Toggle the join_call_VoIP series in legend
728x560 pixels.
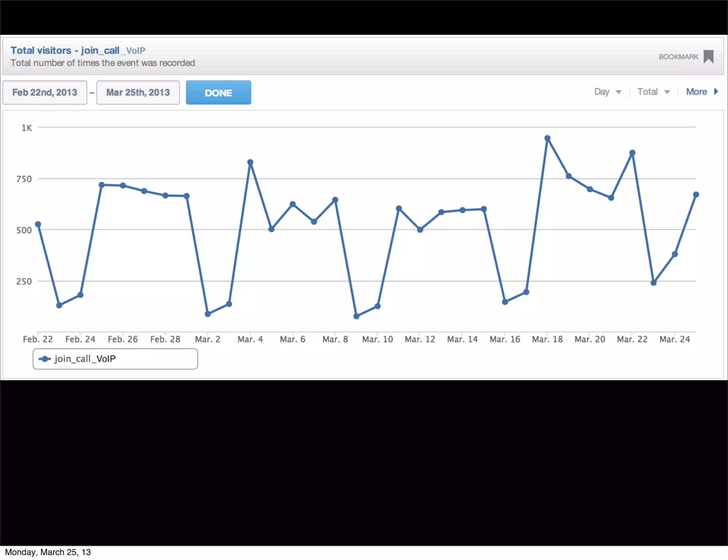85,359
